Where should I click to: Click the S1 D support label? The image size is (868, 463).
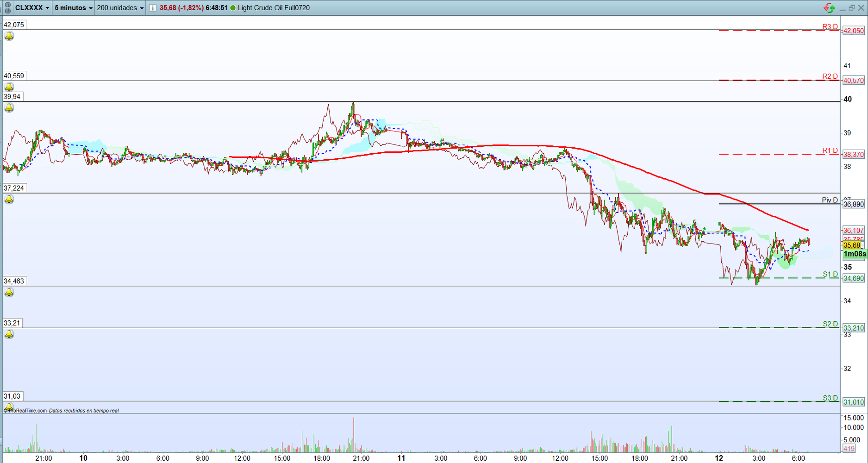pos(831,275)
